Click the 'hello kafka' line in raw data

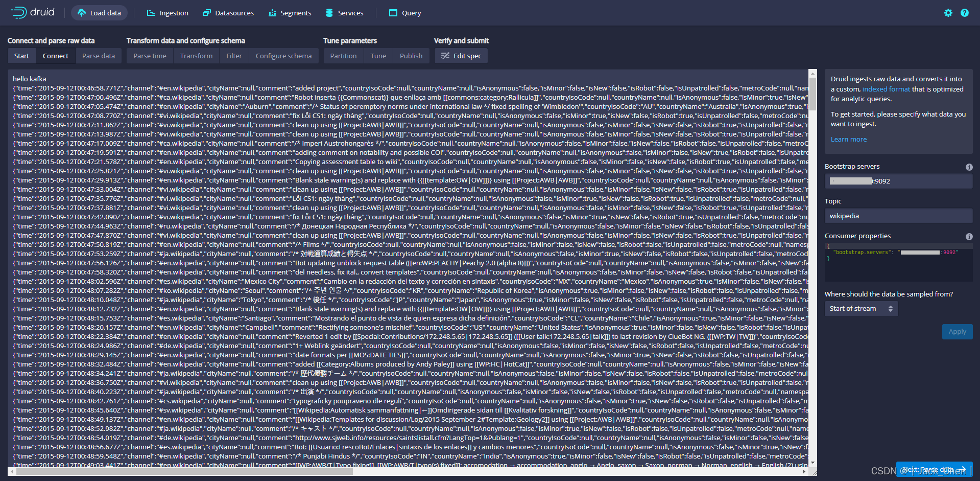pos(29,79)
